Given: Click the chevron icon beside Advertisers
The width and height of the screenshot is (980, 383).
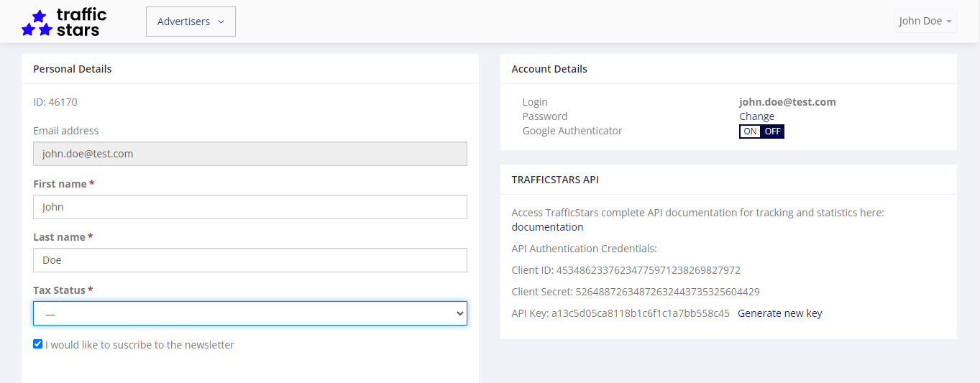Looking at the screenshot, I should pos(221,22).
